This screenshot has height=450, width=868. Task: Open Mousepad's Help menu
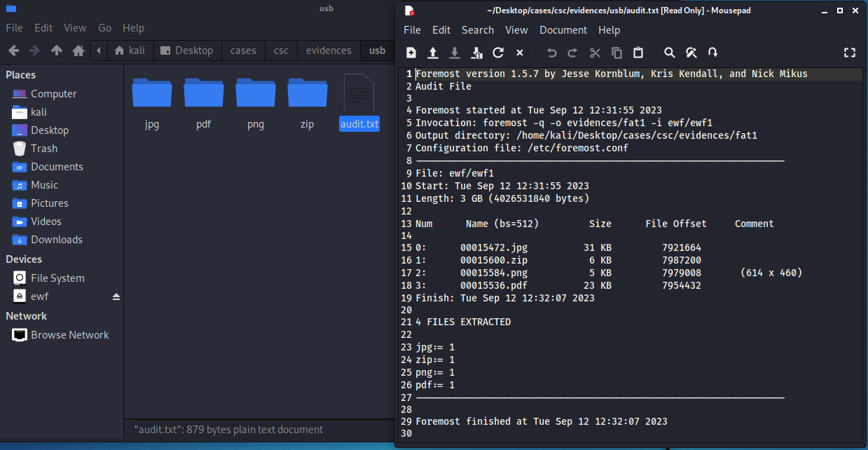tap(609, 30)
